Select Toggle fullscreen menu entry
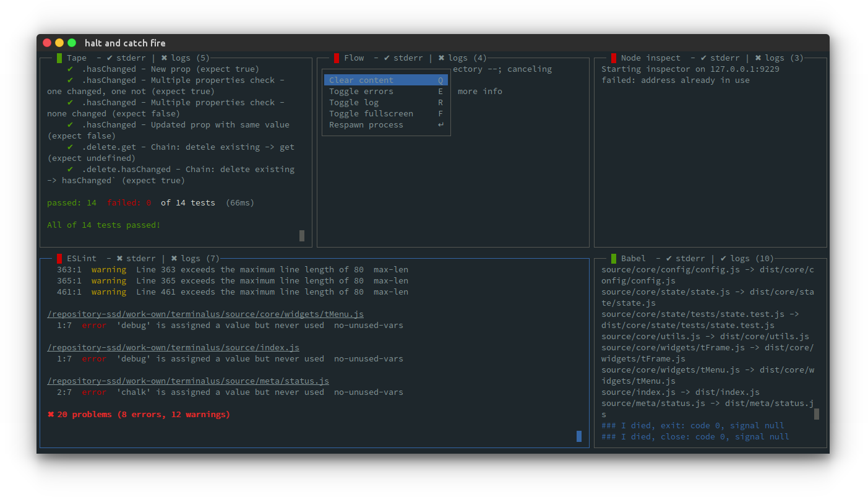Viewport: 868px width, 497px height. coord(386,113)
